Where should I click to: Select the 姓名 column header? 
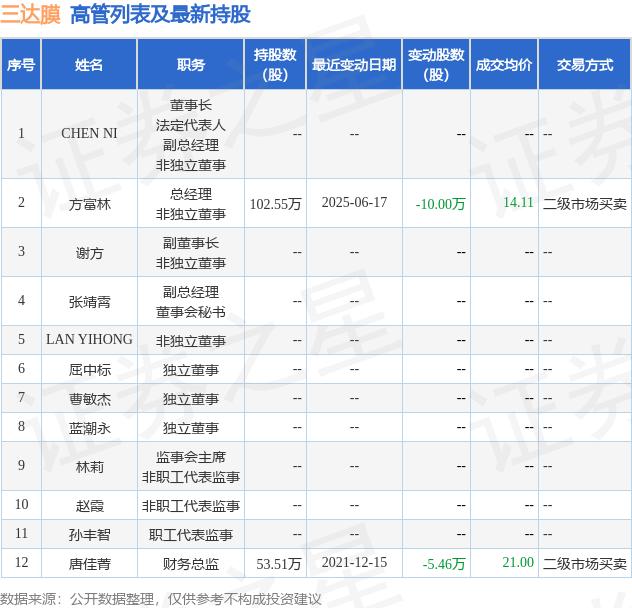click(89, 65)
